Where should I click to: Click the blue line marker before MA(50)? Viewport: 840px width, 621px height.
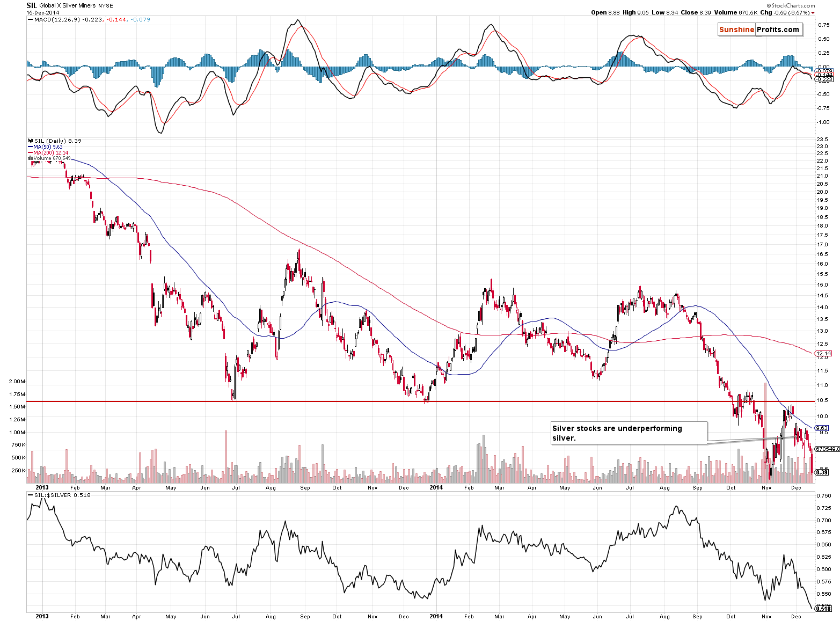[30, 147]
